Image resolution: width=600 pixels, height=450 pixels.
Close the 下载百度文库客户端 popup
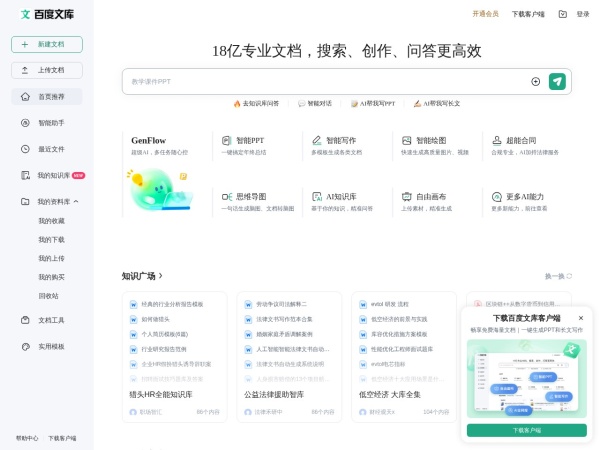[x=581, y=318]
